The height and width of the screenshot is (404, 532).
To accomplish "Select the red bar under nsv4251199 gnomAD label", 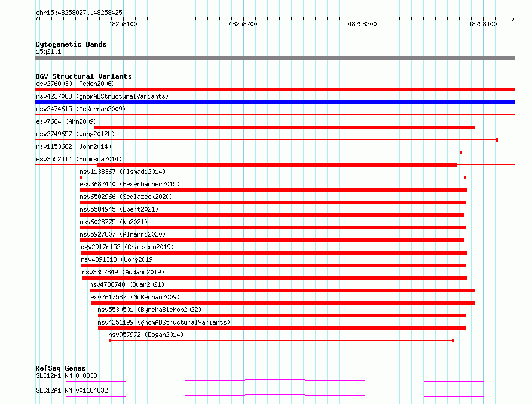I will tap(282, 328).
